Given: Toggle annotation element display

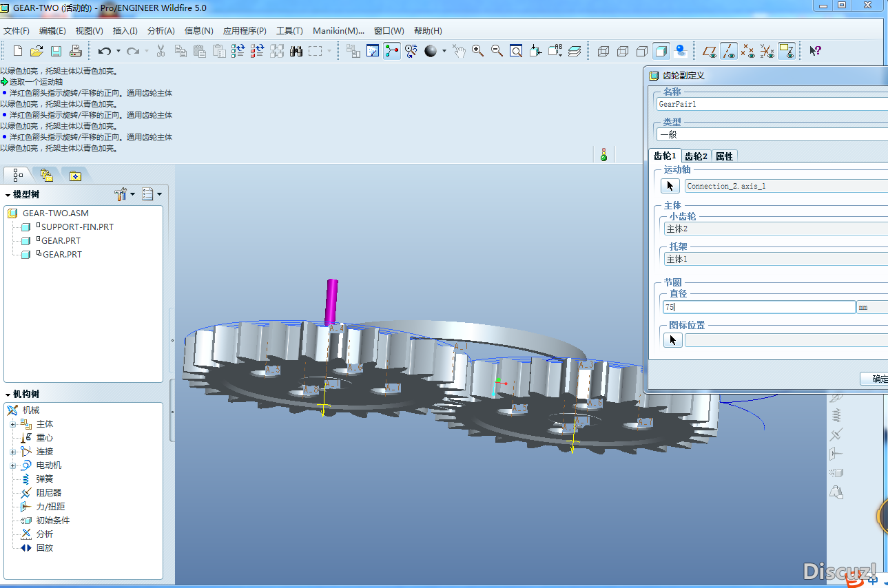Looking at the screenshot, I should (787, 51).
